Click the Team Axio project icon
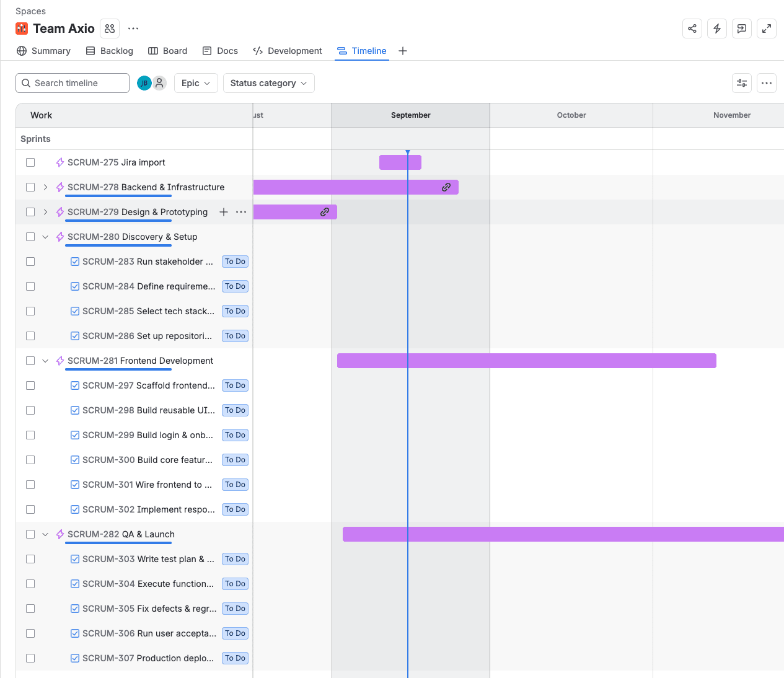Viewport: 784px width, 678px height. (x=22, y=29)
